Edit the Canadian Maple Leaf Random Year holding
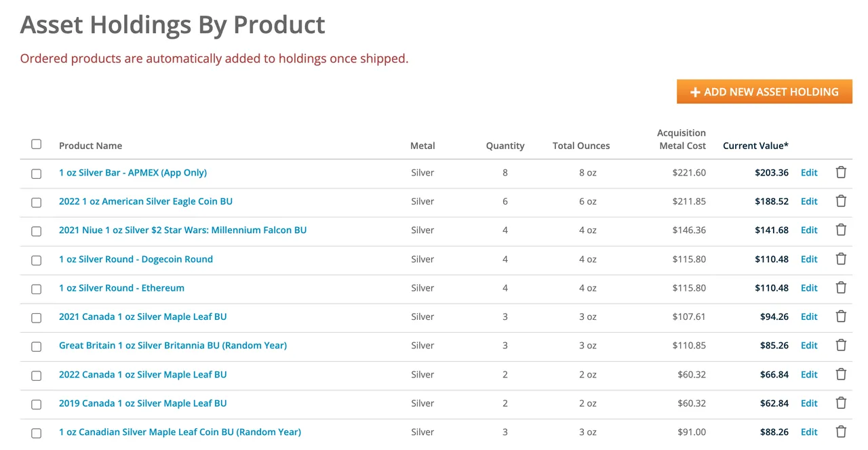868x450 pixels. coord(809,432)
